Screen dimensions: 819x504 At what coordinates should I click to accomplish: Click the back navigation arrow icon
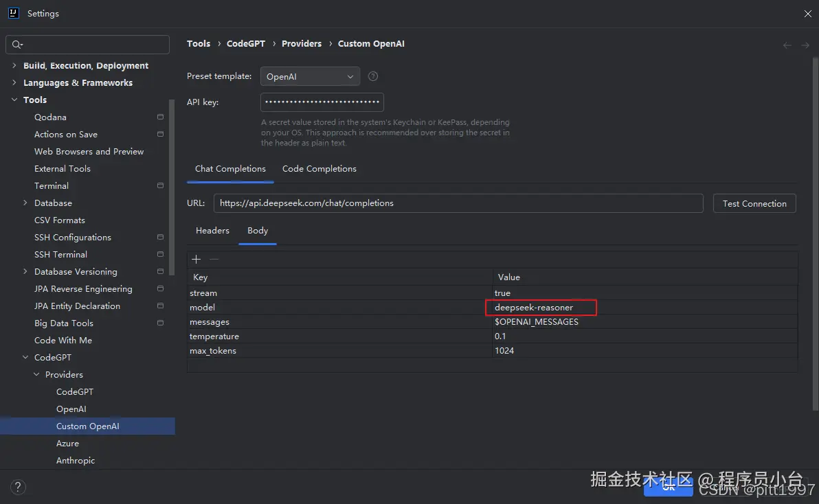click(787, 45)
